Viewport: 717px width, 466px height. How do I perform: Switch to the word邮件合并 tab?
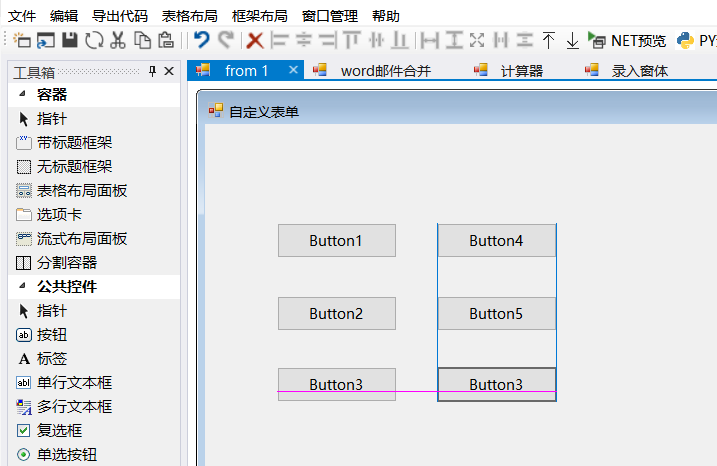(372, 70)
